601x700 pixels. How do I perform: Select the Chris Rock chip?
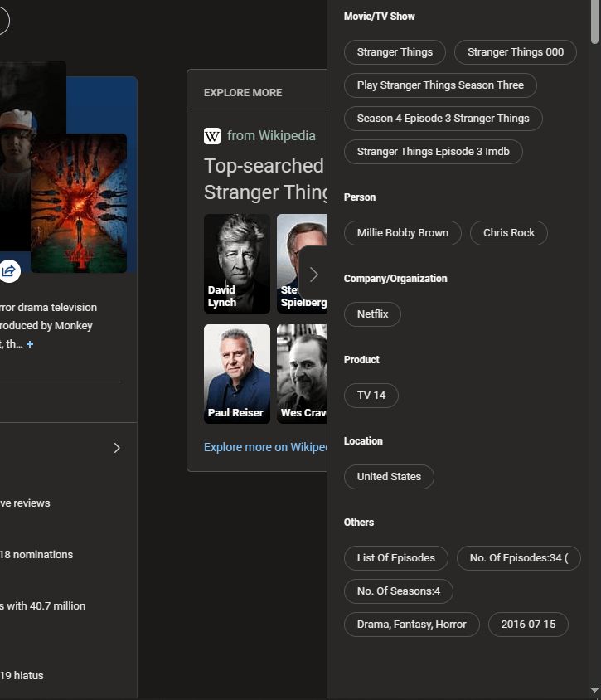509,233
